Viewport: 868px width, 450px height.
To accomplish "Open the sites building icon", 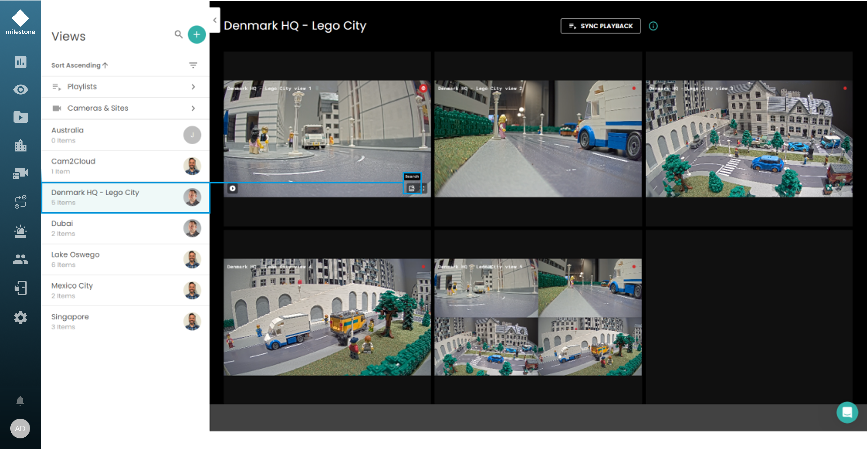I will 20,146.
